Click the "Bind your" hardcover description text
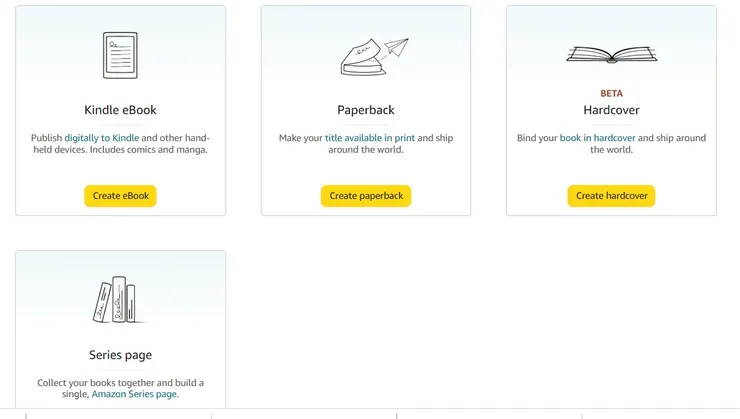This screenshot has width=740, height=419. (537, 137)
